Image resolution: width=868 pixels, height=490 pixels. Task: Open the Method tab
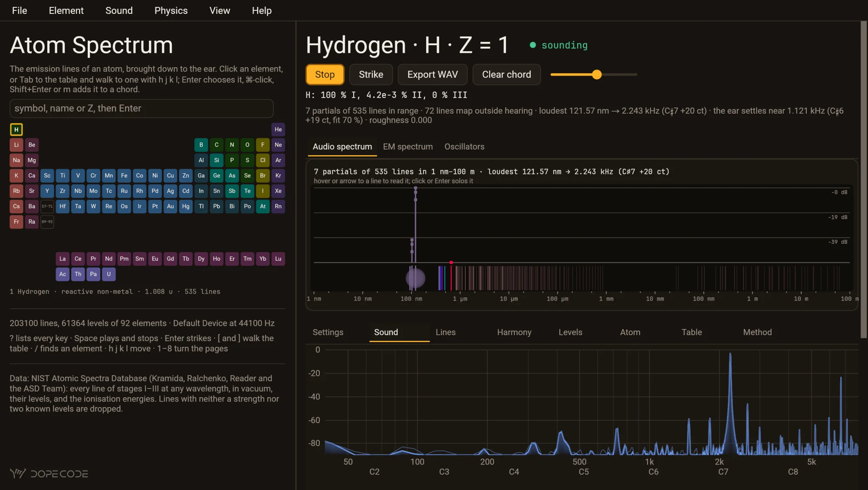[x=757, y=332]
